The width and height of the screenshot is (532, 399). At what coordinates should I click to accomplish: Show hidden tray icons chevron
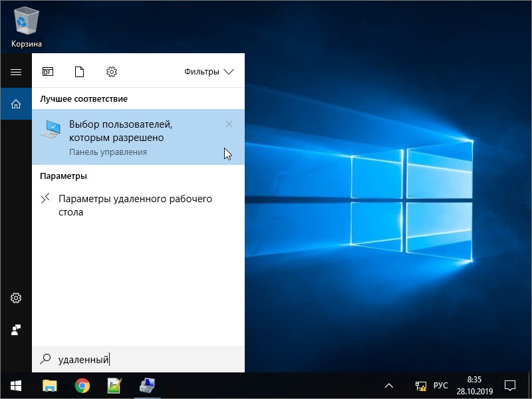pos(389,386)
